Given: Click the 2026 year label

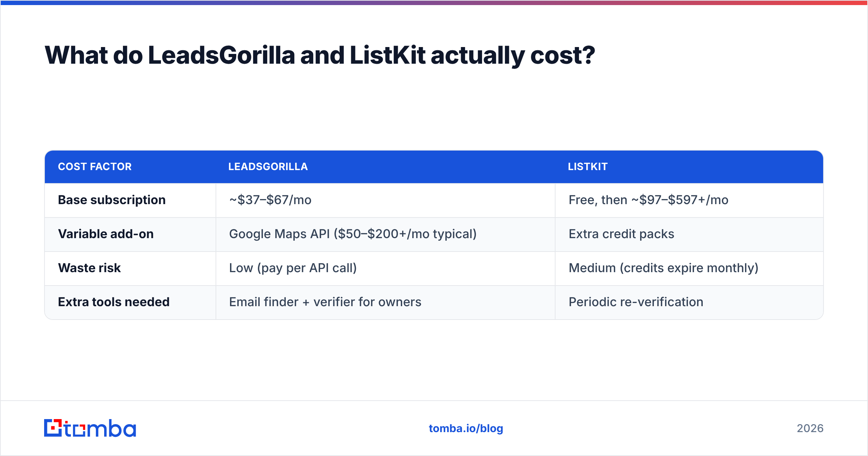Looking at the screenshot, I should click(x=810, y=428).
